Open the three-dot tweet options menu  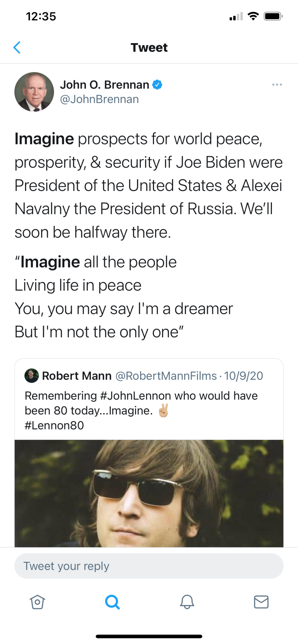277,85
